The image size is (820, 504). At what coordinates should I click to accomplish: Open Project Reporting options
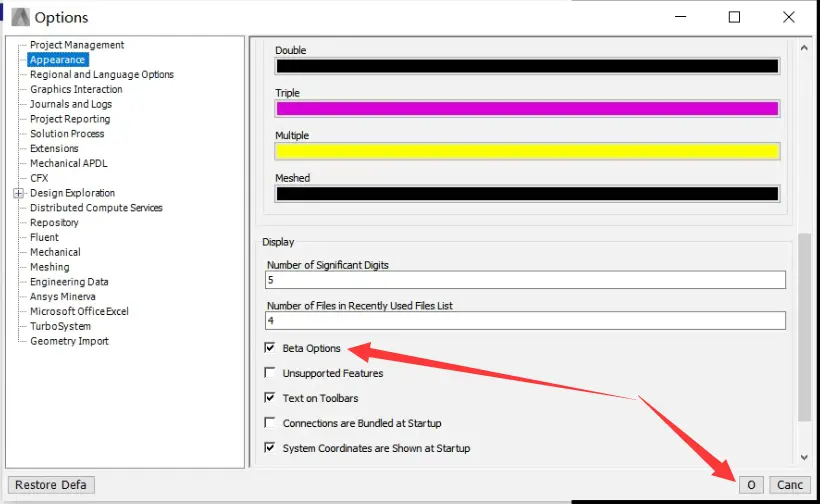[70, 119]
